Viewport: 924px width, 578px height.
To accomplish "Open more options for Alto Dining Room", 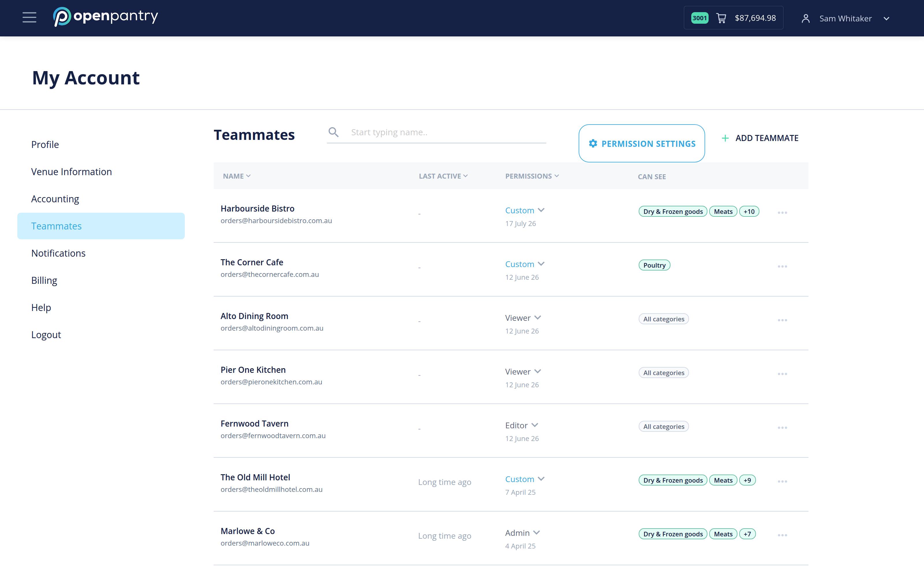I will (782, 320).
